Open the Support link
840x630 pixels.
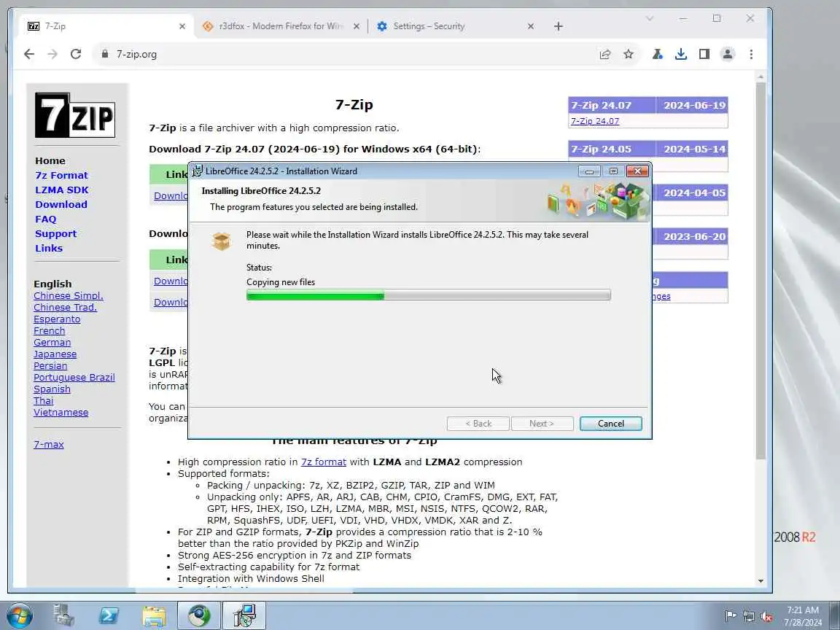tap(55, 233)
